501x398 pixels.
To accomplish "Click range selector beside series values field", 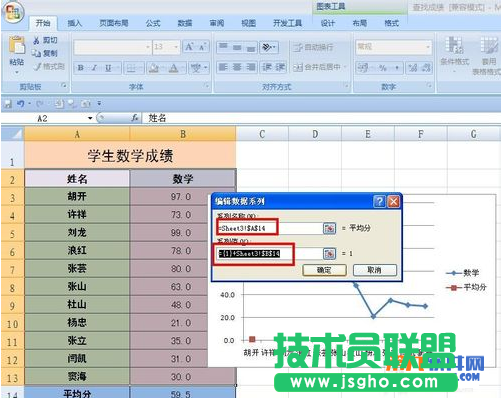I will pyautogui.click(x=329, y=254).
